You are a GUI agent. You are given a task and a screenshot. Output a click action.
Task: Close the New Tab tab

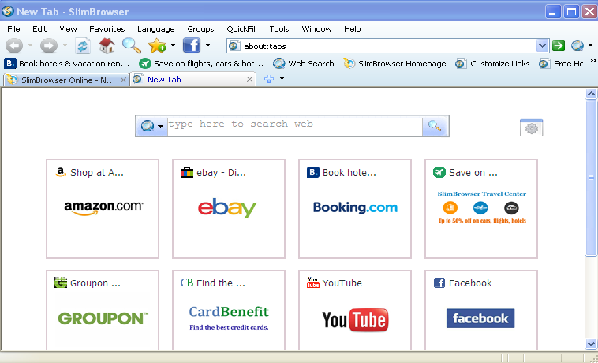249,79
